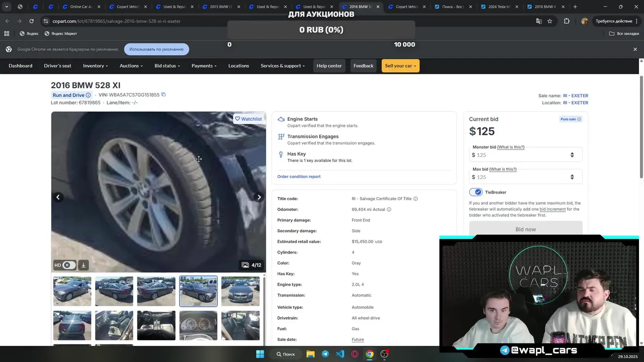Viewport: 644px width, 362px height.
Task: Adjust the Max bid stepper arrows
Action: click(x=572, y=177)
